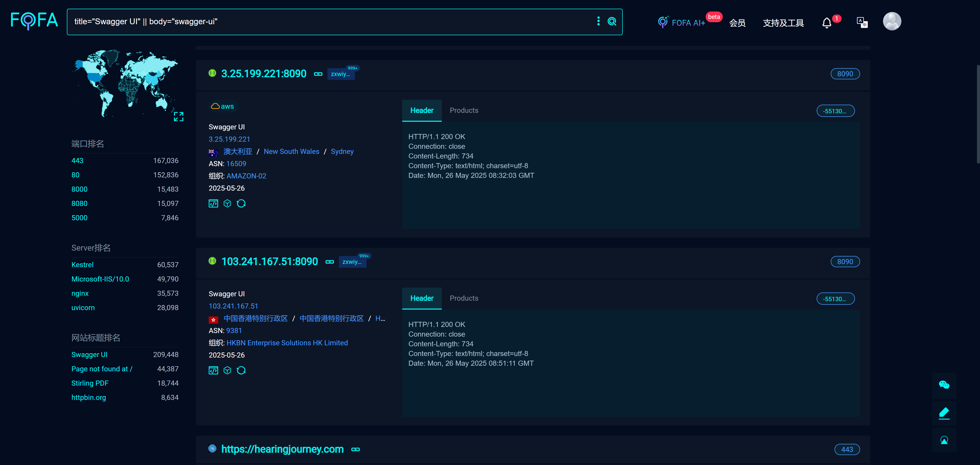Select Header tab for 3.25.199.221
This screenshot has width=980, height=465.
tap(422, 110)
